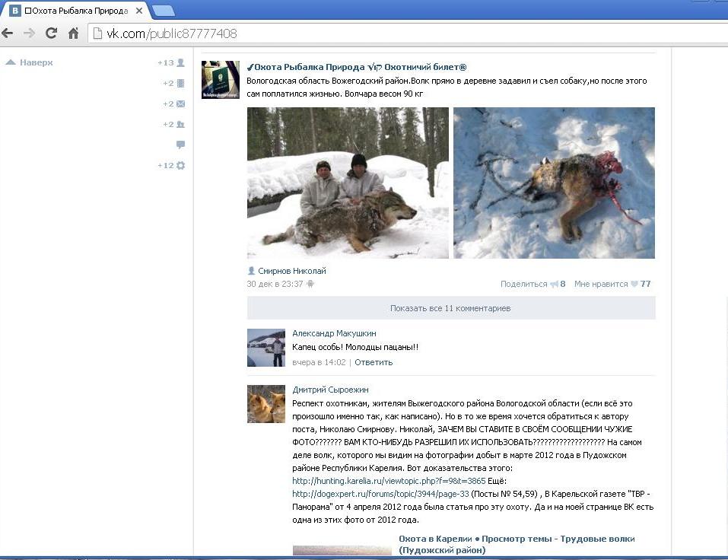Open the sidebar comments speech bubble icon

180,145
